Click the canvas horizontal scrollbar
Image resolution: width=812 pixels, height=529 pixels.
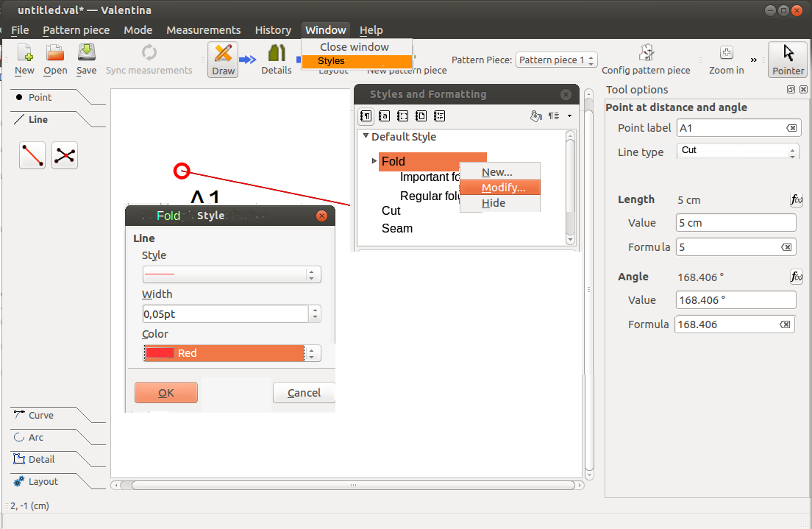click(352, 486)
